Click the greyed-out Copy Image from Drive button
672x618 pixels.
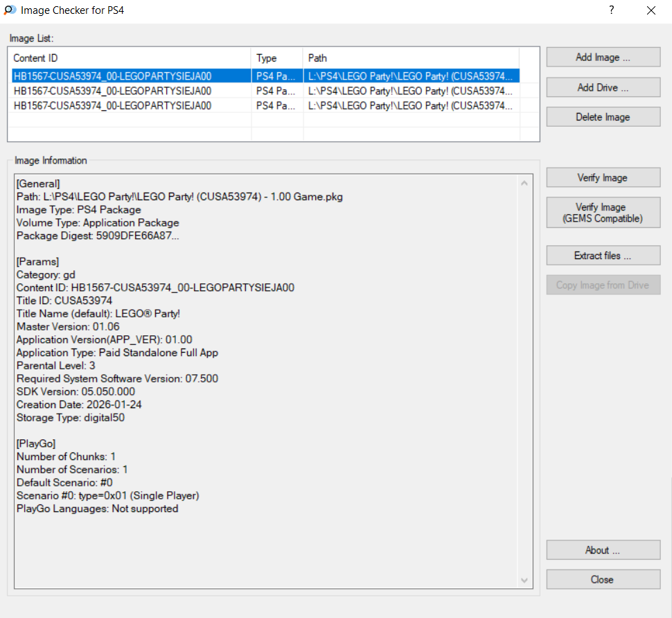(603, 285)
